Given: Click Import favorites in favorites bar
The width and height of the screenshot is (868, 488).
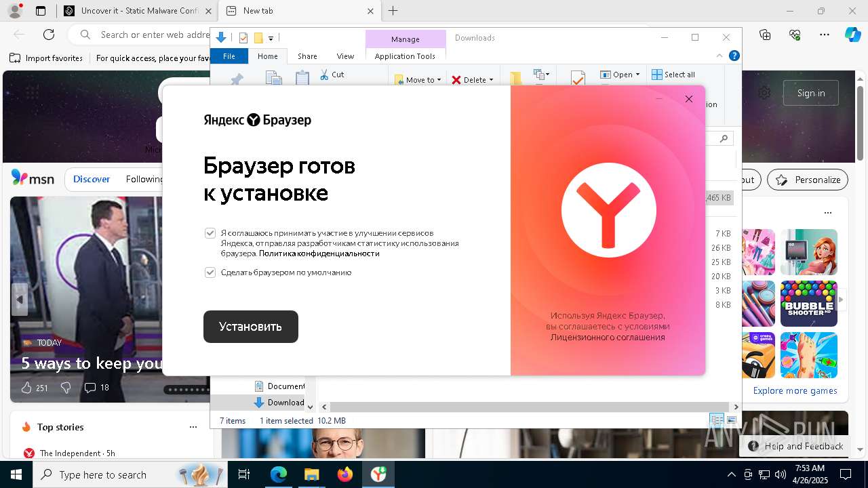Looking at the screenshot, I should [x=46, y=58].
